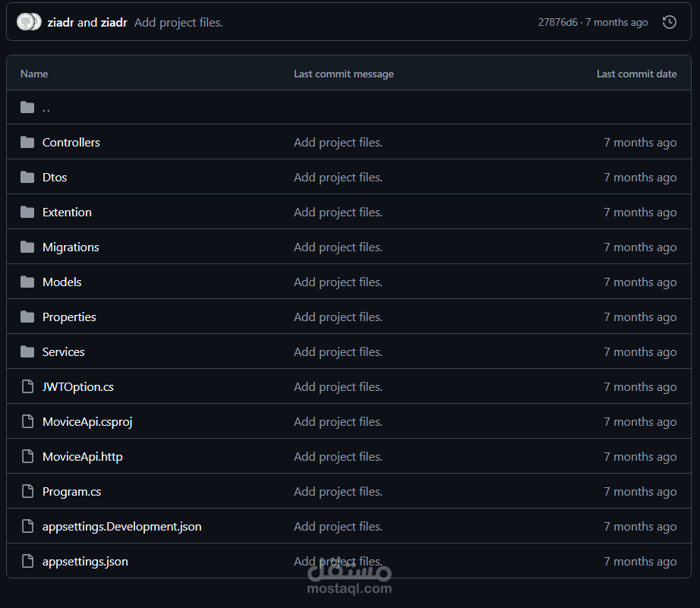Screen dimensions: 700x608
Task: Click the MoviceApi.csproj file icon
Action: coord(27,421)
